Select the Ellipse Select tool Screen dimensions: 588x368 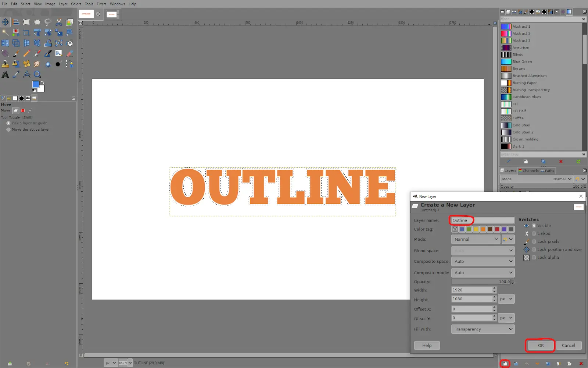[x=37, y=22]
